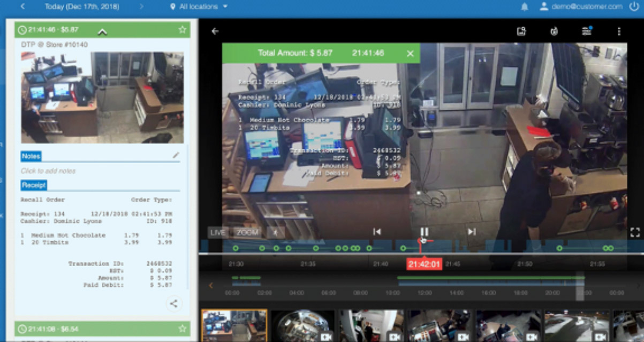Click the 21:30 label on the timeline
This screenshot has width=644, height=342.
click(236, 264)
